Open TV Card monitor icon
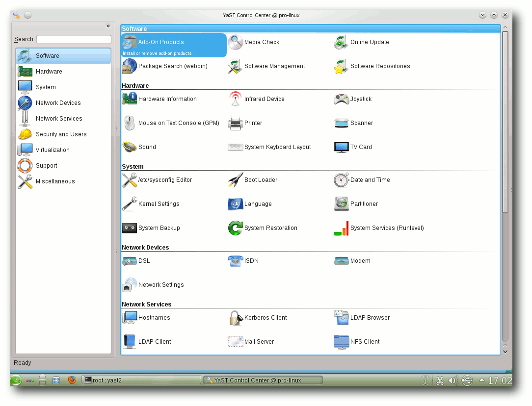Image resolution: width=532 pixels, height=406 pixels. [341, 147]
